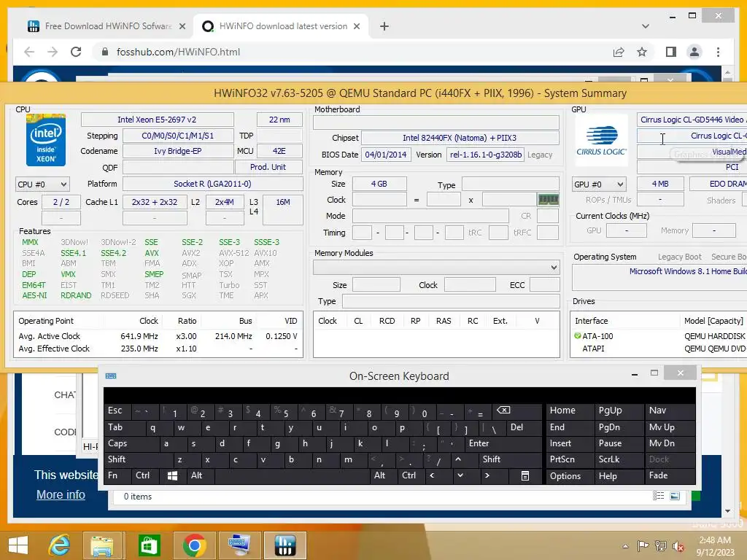Click the Intel 82440FX chipset field
This screenshot has height=560, width=747.
(x=460, y=138)
